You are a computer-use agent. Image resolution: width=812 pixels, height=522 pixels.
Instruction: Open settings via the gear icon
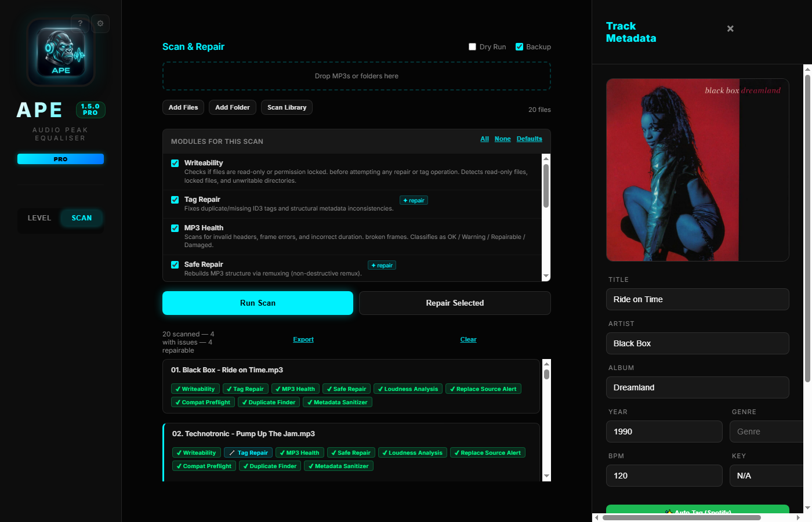click(100, 24)
